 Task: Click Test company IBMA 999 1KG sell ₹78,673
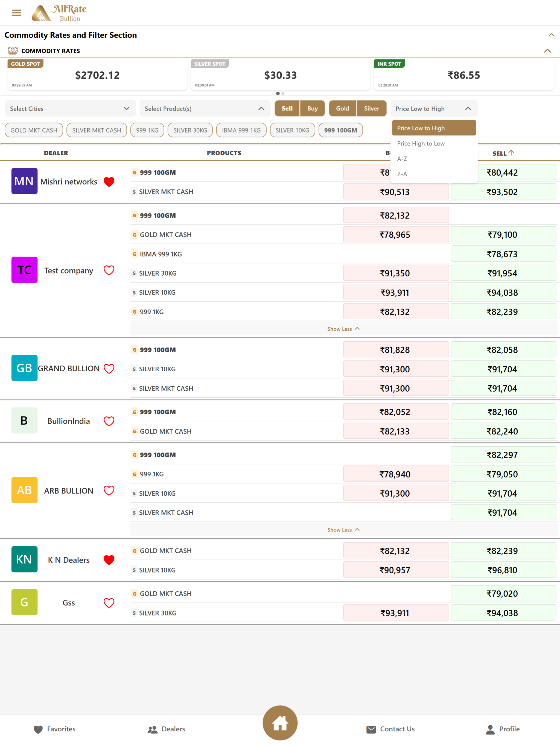click(x=503, y=254)
